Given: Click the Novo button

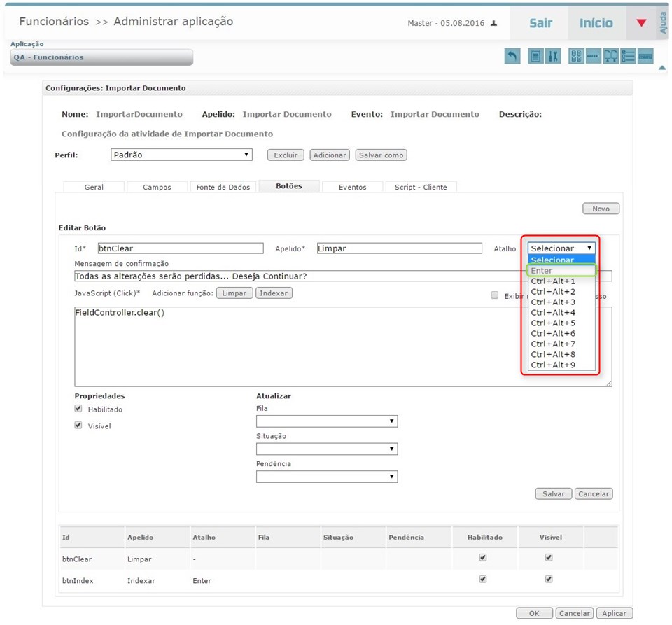Looking at the screenshot, I should (601, 209).
